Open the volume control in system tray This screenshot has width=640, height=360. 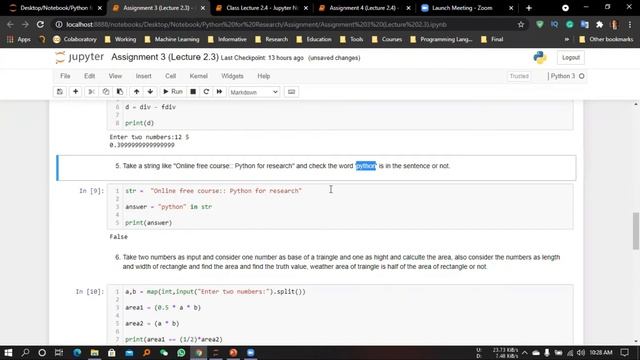pyautogui.click(x=581, y=353)
